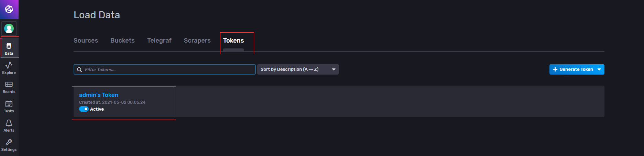Focus the Filter Tokens search field
The width and height of the screenshot is (644, 156).
click(165, 69)
